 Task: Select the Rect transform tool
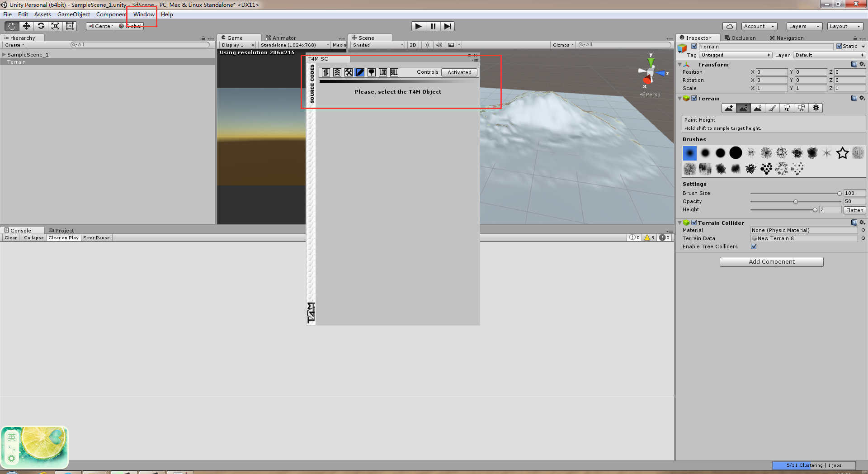[x=70, y=26]
